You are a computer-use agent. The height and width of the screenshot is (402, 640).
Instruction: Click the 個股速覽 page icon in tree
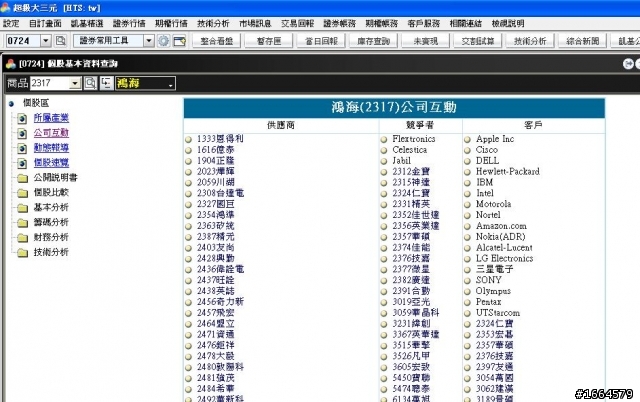coord(22,163)
